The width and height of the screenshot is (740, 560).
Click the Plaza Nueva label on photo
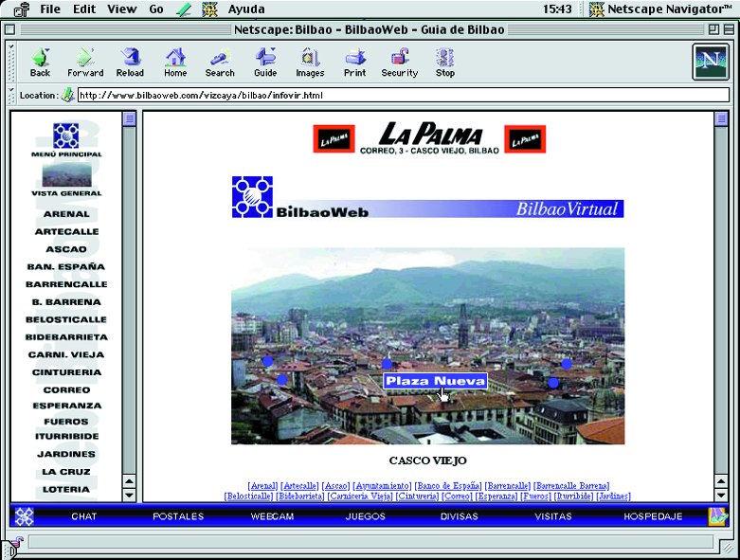tap(435, 381)
